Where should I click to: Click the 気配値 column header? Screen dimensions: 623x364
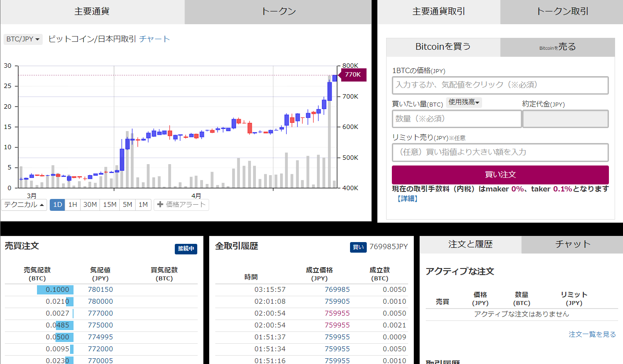click(x=100, y=274)
